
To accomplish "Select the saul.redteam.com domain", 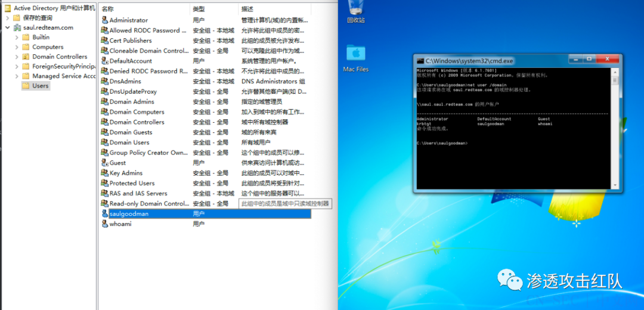I will (x=44, y=27).
